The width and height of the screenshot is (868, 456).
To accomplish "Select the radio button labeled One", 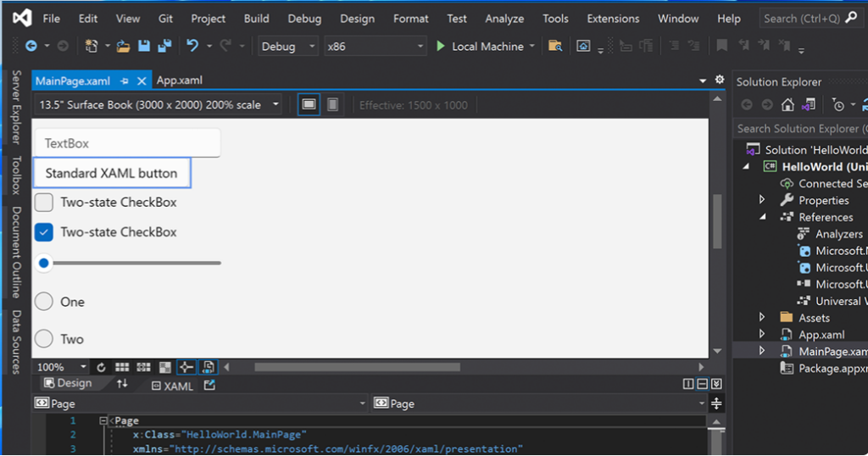I will [44, 302].
